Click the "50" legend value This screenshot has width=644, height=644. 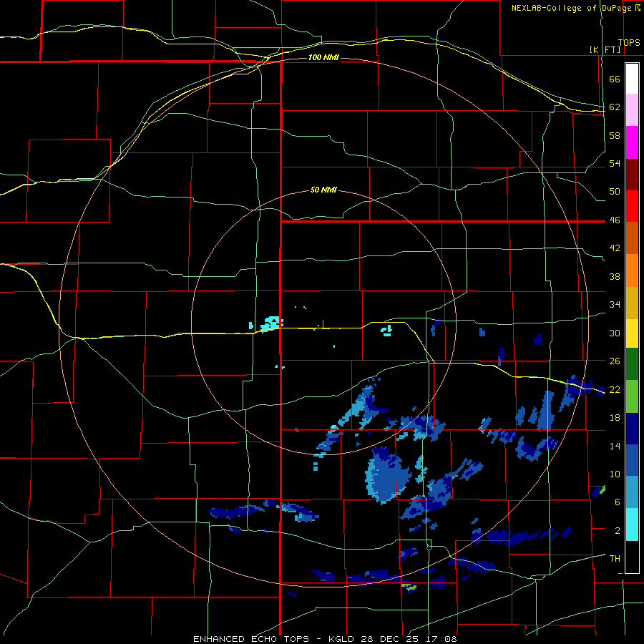tap(615, 192)
